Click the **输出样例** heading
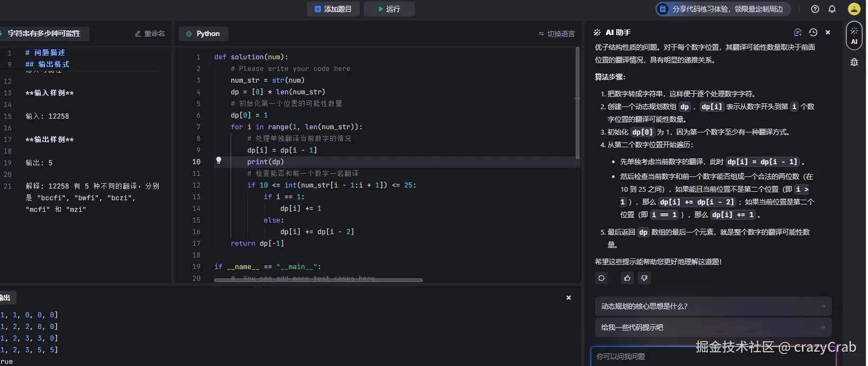The height and width of the screenshot is (366, 868). (50, 139)
